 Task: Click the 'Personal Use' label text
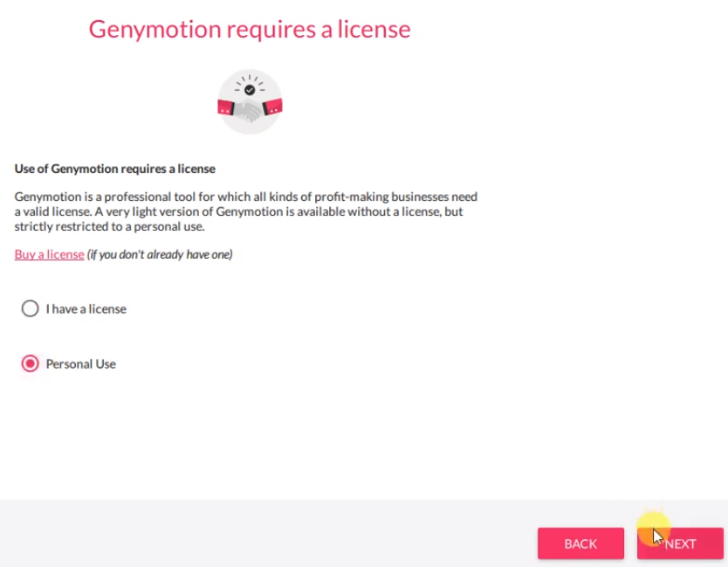[x=80, y=363]
